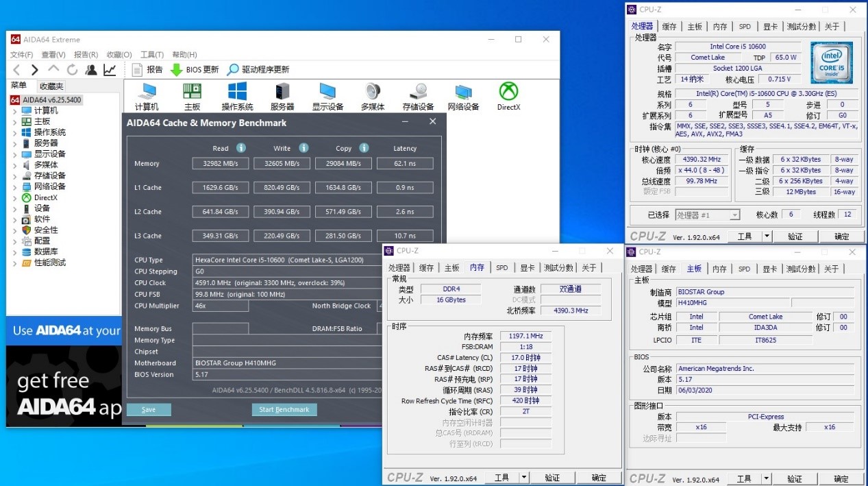Screen dimensions: 868x486
Task: Open the 报告(R) menu in AIDA64
Action: [x=86, y=55]
